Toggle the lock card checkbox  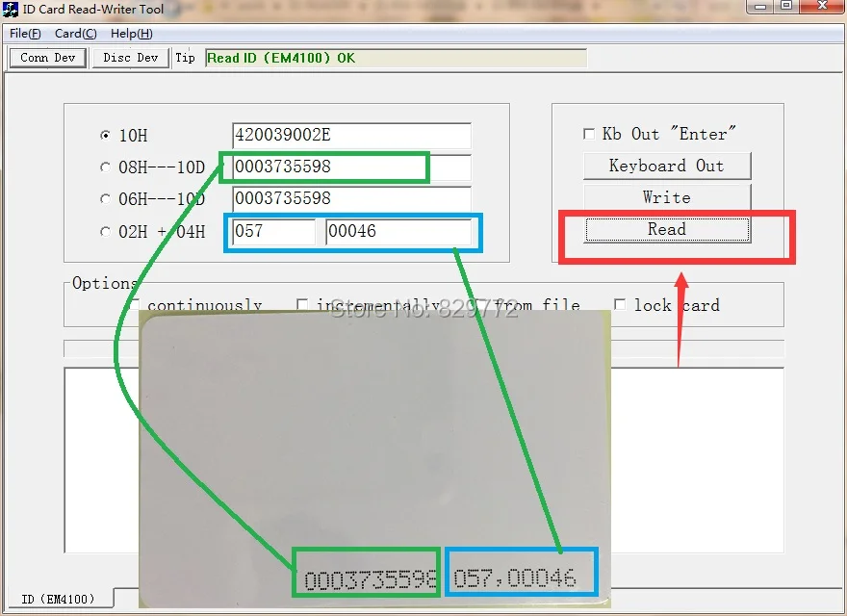point(620,305)
